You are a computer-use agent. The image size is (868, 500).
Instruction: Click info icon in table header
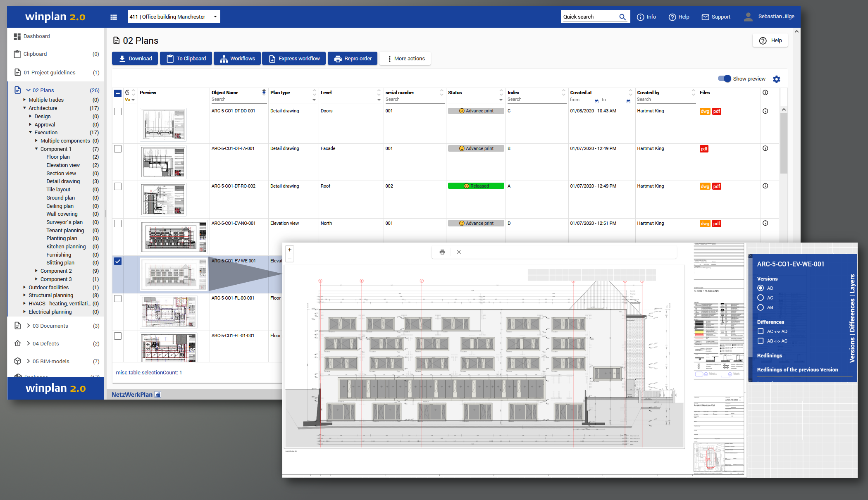coord(765,93)
